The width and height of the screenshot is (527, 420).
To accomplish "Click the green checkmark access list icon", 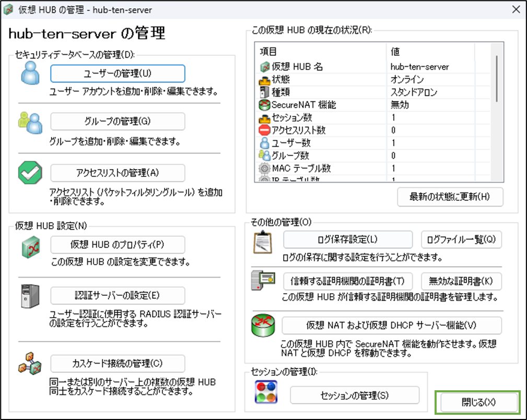I will (x=30, y=173).
